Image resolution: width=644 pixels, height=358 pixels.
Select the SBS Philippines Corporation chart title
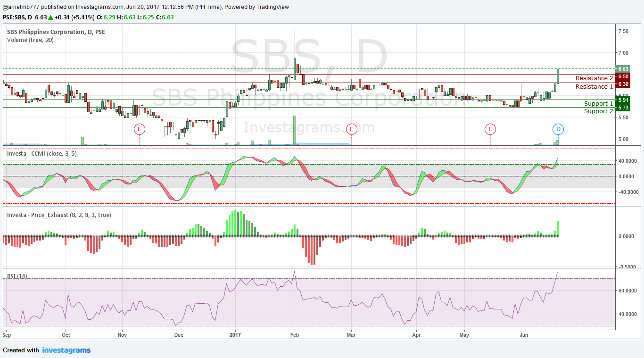pos(56,32)
